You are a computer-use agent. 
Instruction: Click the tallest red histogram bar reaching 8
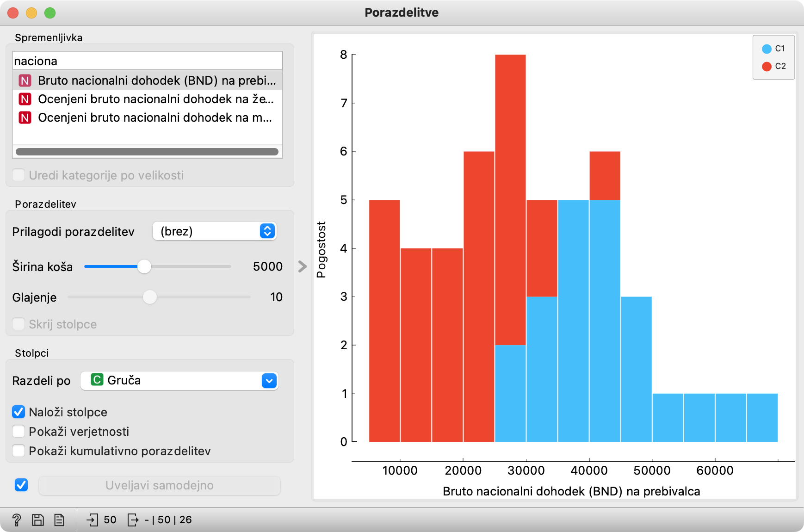510,200
